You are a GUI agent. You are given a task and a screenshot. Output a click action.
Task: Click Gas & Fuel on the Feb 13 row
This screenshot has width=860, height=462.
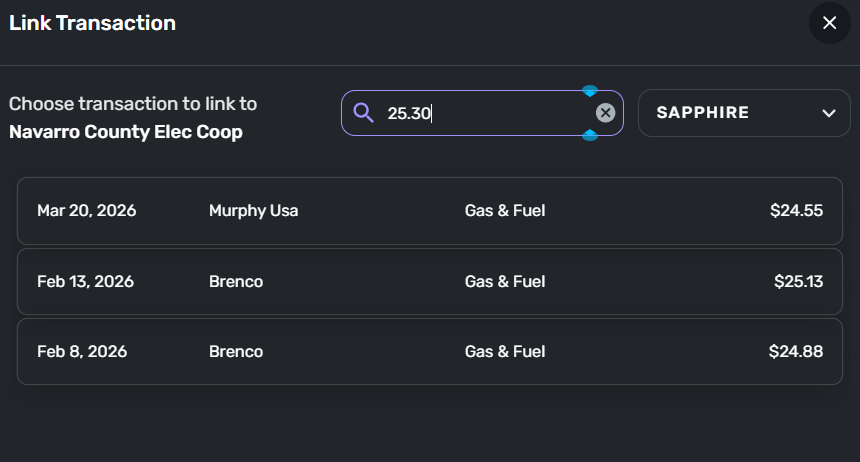point(505,282)
